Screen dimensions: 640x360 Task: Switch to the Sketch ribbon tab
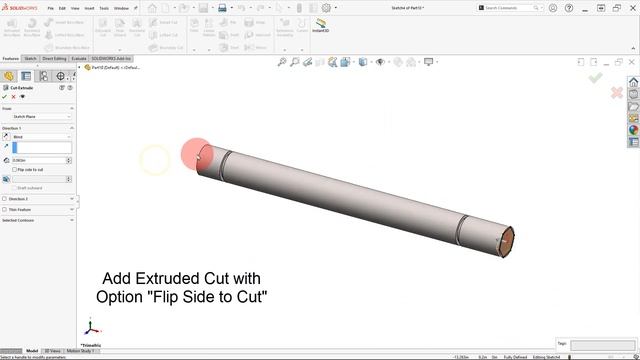pyautogui.click(x=30, y=59)
